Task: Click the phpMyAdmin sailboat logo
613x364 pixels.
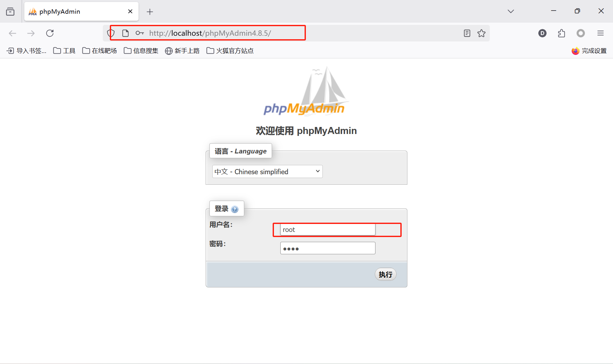Action: click(306, 91)
